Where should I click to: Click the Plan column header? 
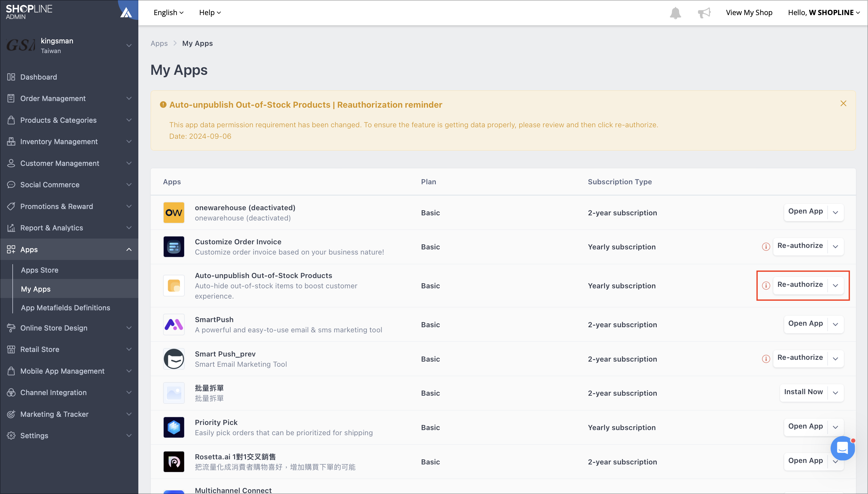[x=429, y=182]
